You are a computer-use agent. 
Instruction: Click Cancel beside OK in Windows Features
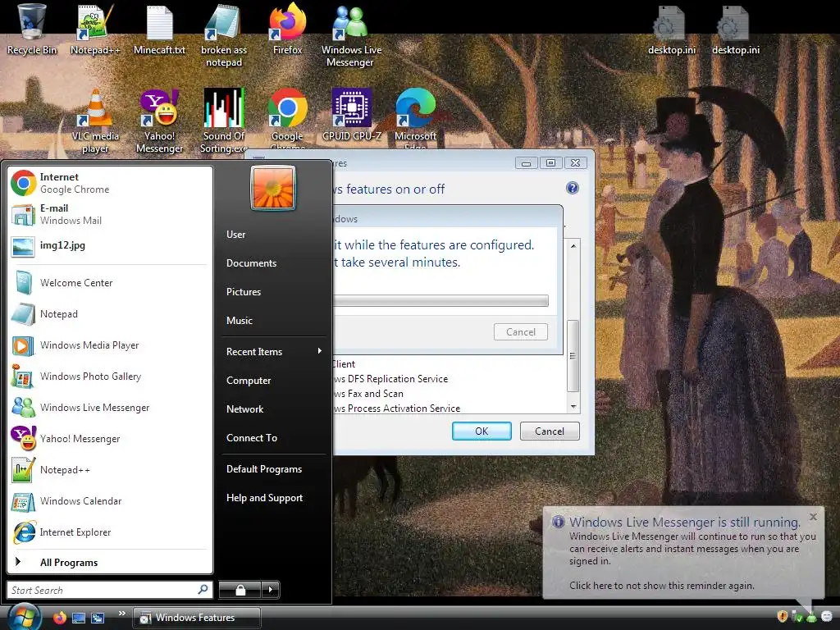coord(550,431)
